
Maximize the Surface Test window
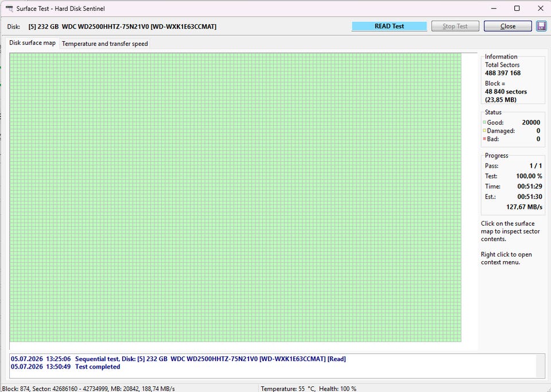(517, 9)
